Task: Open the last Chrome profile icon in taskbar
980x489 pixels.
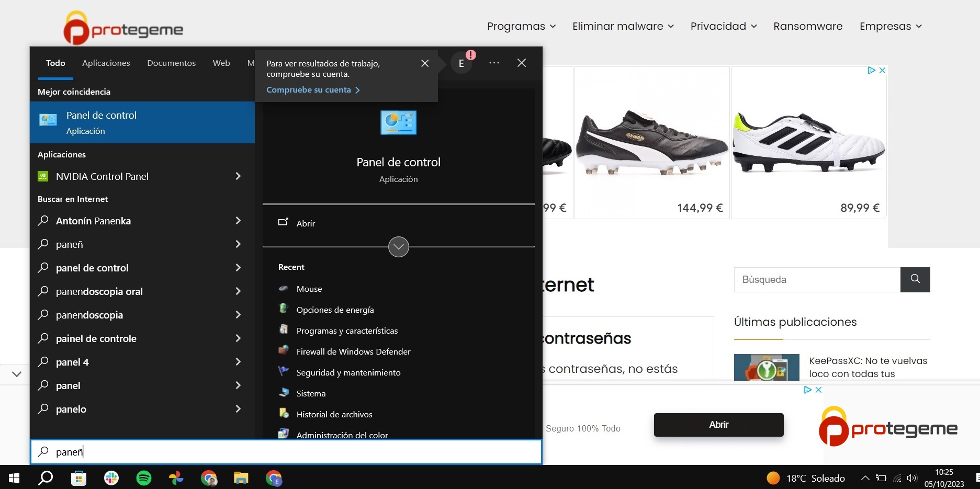Action: pyautogui.click(x=274, y=478)
